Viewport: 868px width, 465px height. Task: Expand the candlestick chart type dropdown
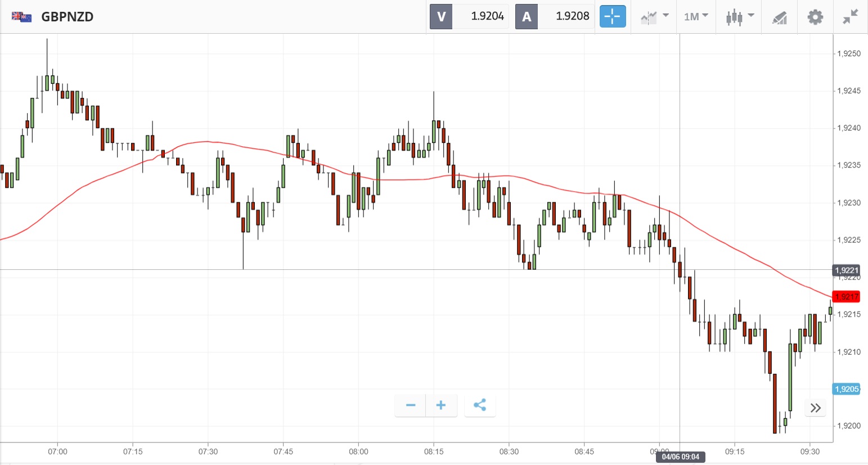tap(739, 17)
